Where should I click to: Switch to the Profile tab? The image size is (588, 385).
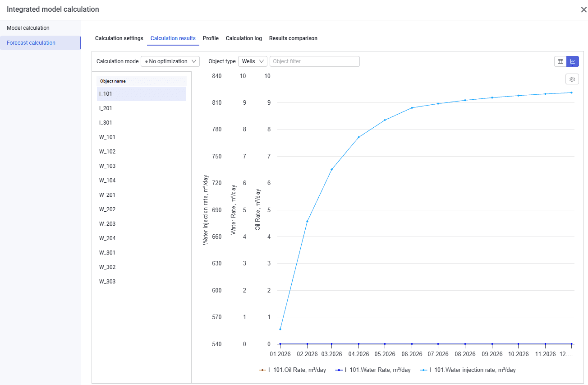pyautogui.click(x=211, y=38)
